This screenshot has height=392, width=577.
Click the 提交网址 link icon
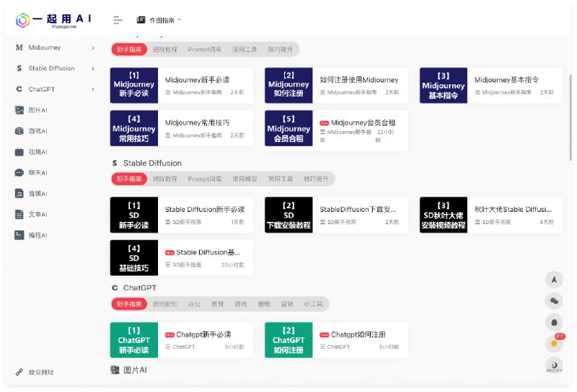[19, 372]
